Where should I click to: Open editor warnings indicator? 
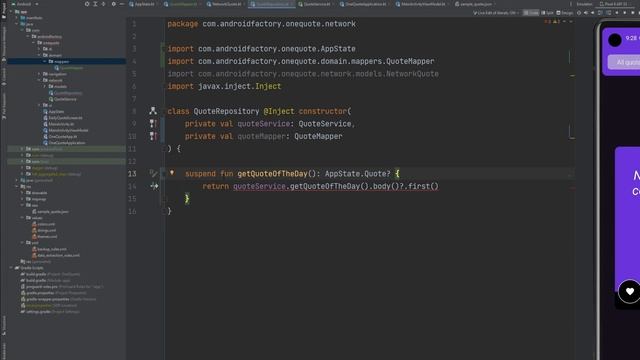(x=553, y=22)
